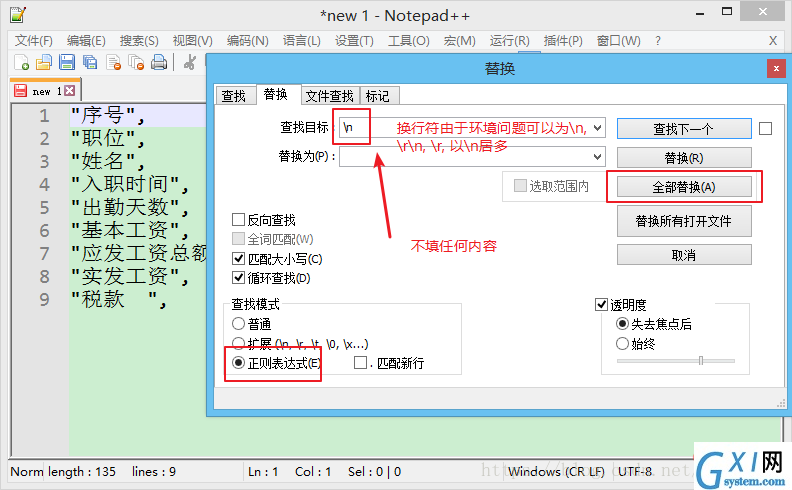Uncheck the 循环查找(D) checkbox
792x490 pixels.
coord(238,278)
